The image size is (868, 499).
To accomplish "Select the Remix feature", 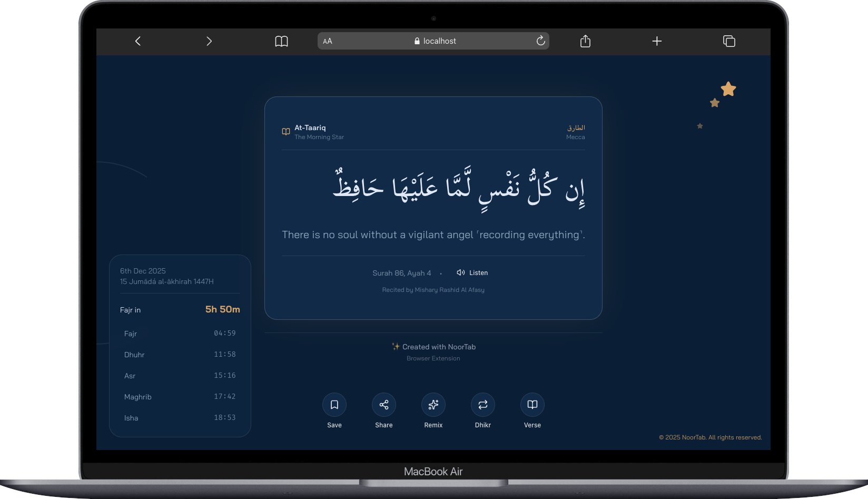I will click(433, 404).
